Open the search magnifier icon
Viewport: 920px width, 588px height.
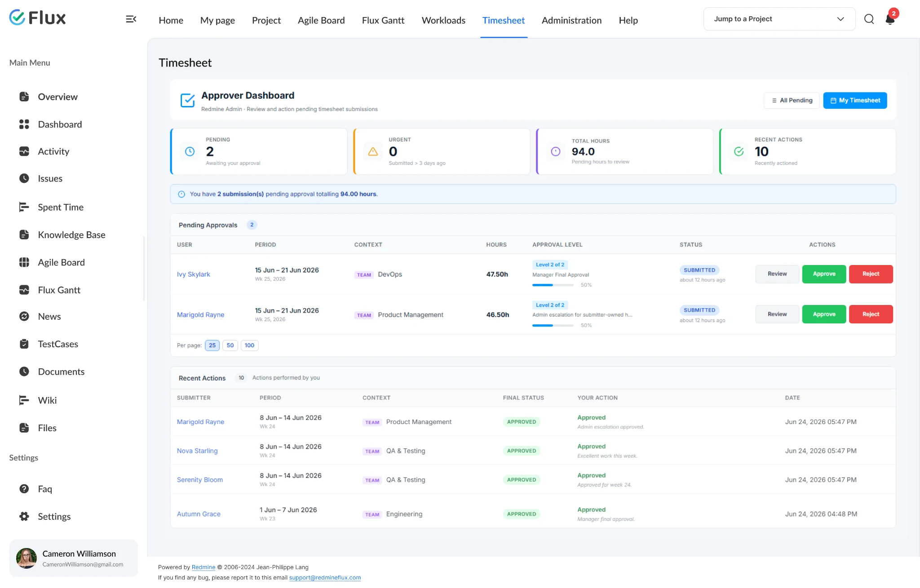click(x=869, y=19)
